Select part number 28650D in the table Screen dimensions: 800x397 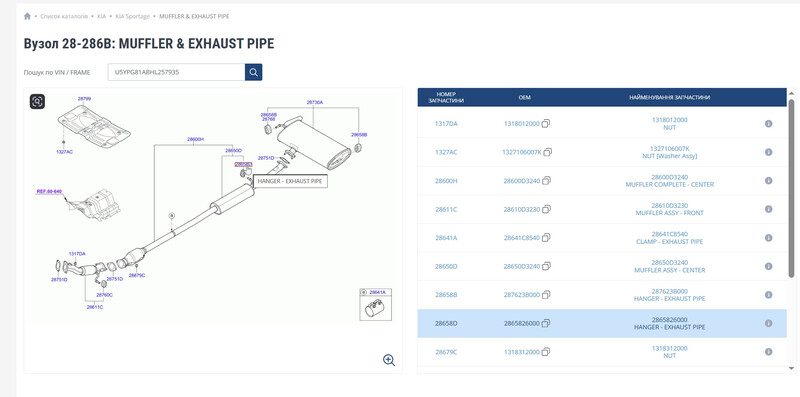(x=446, y=266)
